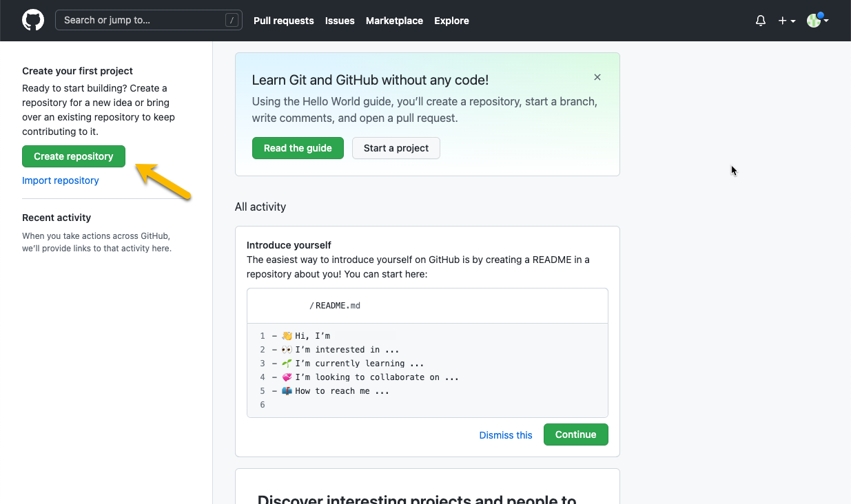Select line 'How to reach me ...'
851x504 pixels.
pyautogui.click(x=331, y=391)
